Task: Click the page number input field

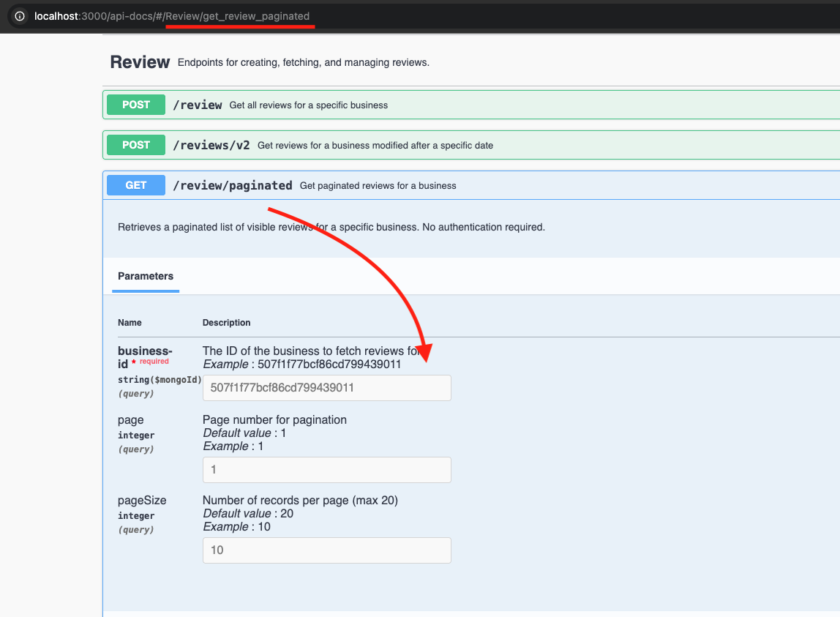Action: 326,470
